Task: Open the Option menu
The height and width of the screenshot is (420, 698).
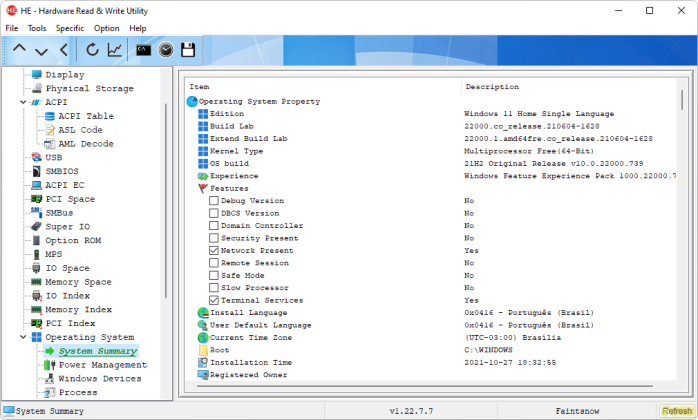Action: [106, 28]
